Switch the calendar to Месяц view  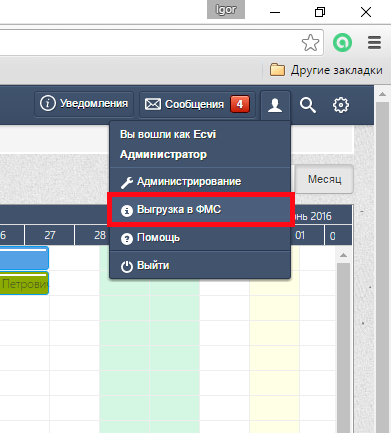324,179
